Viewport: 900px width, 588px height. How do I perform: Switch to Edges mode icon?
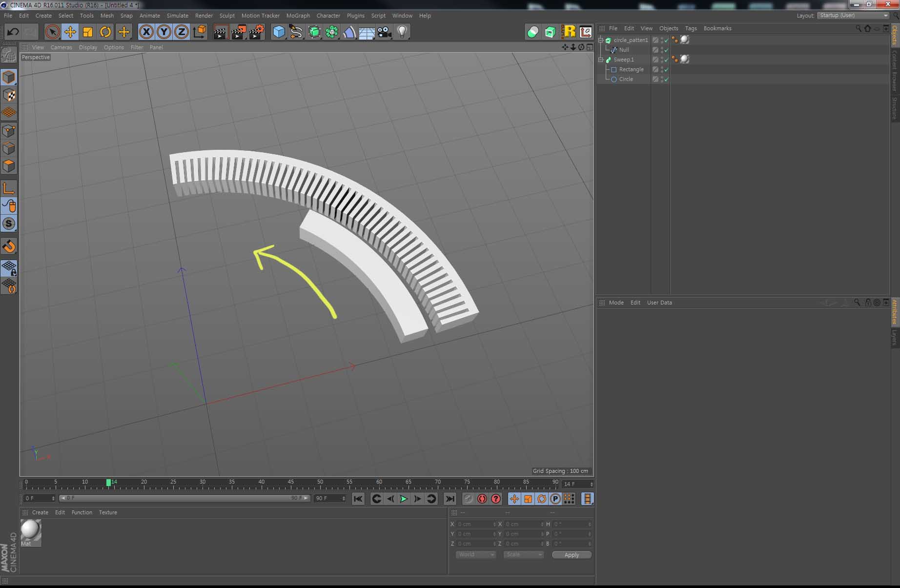[9, 148]
